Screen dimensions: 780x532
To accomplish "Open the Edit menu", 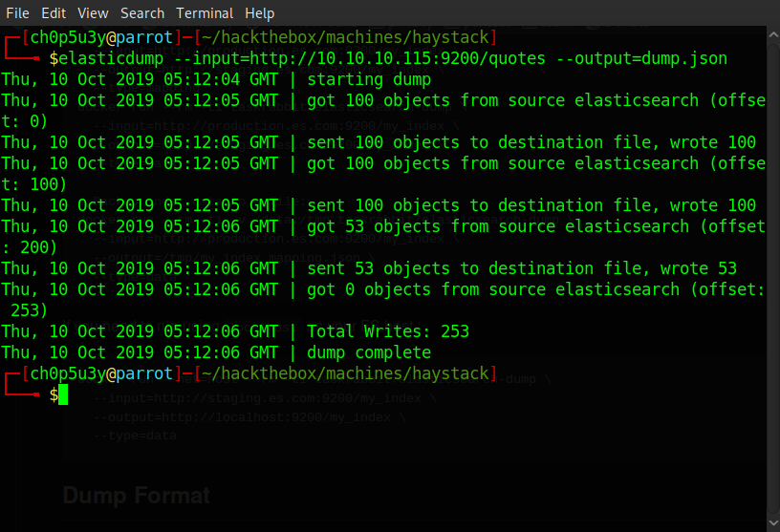I will click(54, 13).
